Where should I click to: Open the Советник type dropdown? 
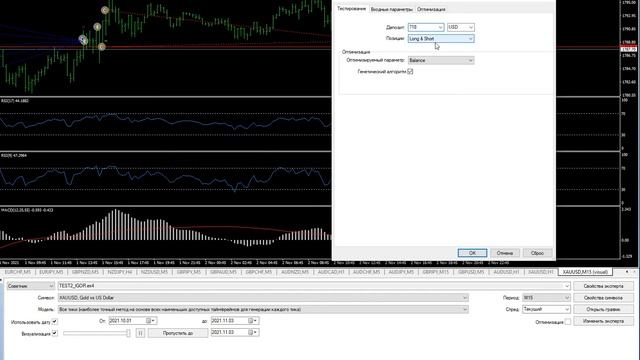(31, 286)
